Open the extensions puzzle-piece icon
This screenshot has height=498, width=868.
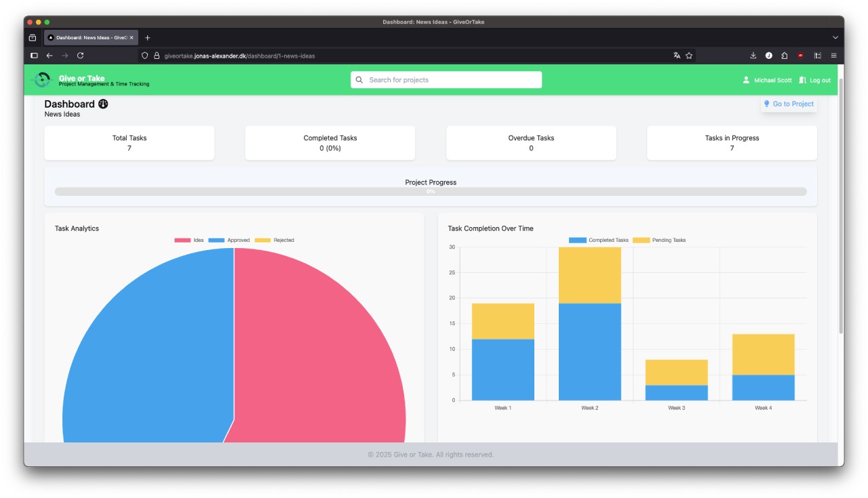pos(785,56)
